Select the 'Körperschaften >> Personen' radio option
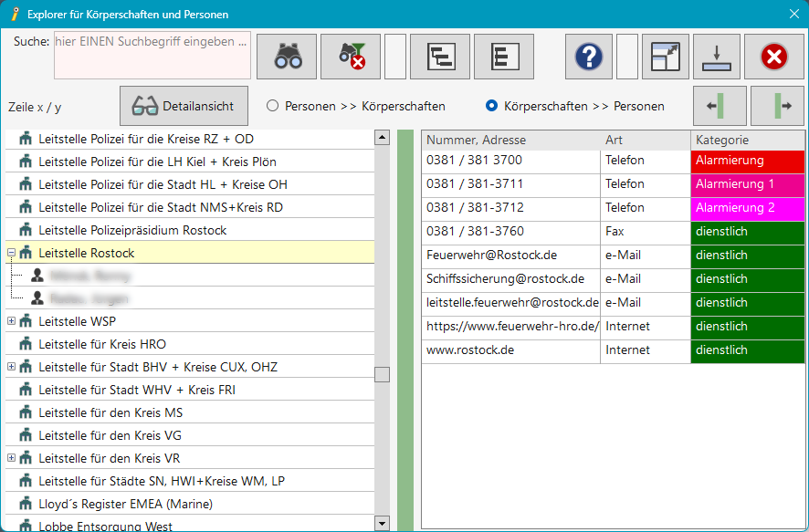 (492, 106)
